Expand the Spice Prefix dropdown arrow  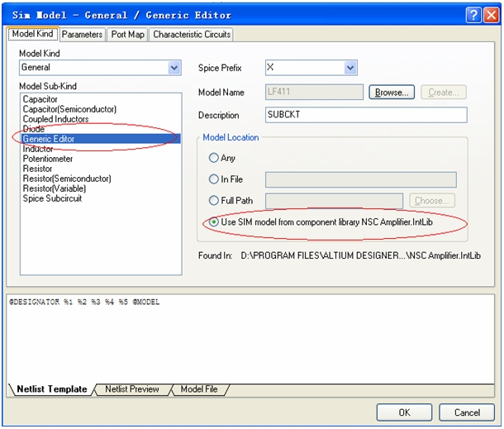[x=350, y=68]
